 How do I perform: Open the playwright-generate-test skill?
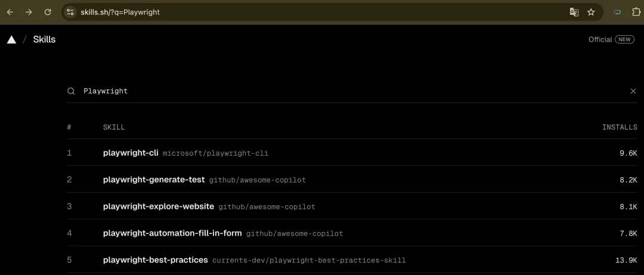click(154, 180)
